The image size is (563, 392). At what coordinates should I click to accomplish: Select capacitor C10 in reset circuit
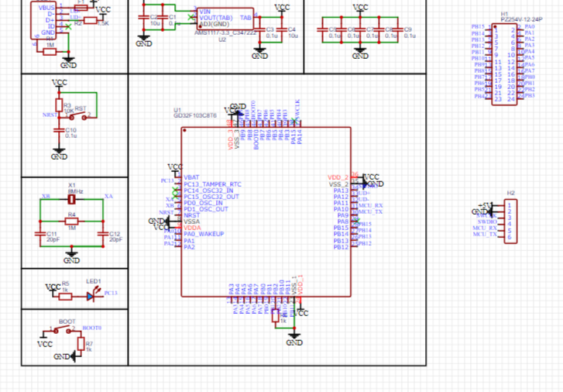60,130
